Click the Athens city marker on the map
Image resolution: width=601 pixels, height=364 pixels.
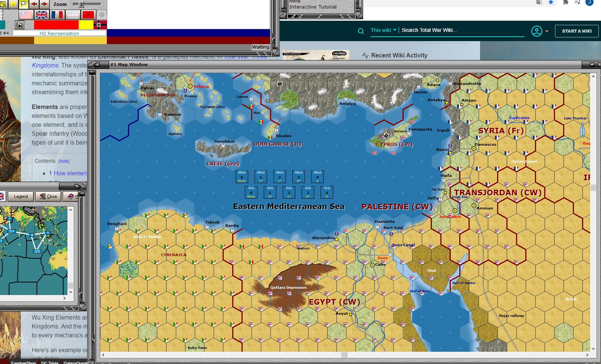pos(190,86)
